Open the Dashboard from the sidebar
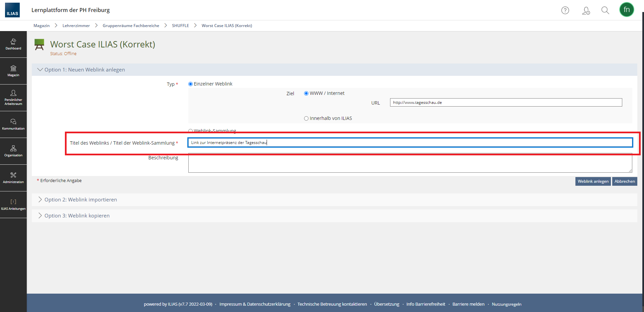The width and height of the screenshot is (644, 312). tap(13, 44)
